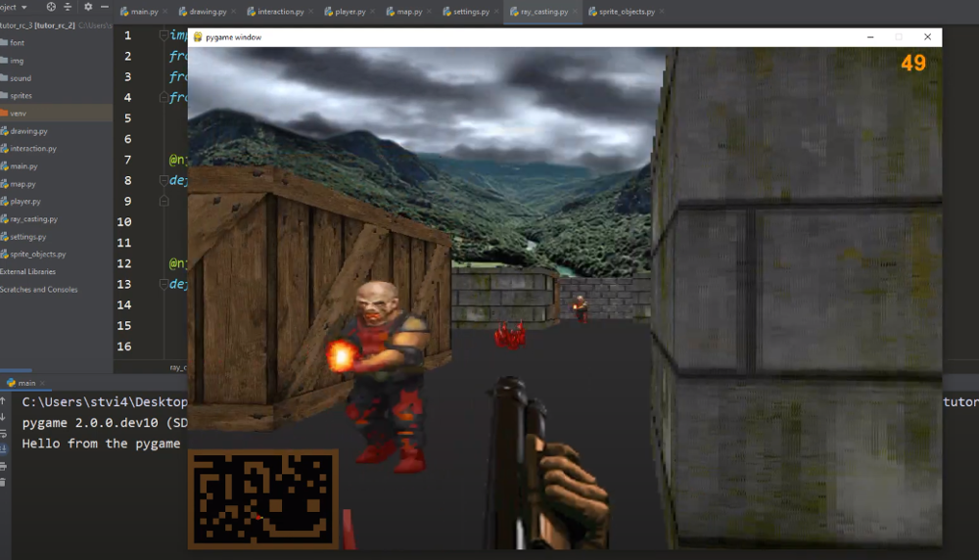Open settings.py from the project tree
This screenshot has width=979, height=560.
click(x=27, y=237)
